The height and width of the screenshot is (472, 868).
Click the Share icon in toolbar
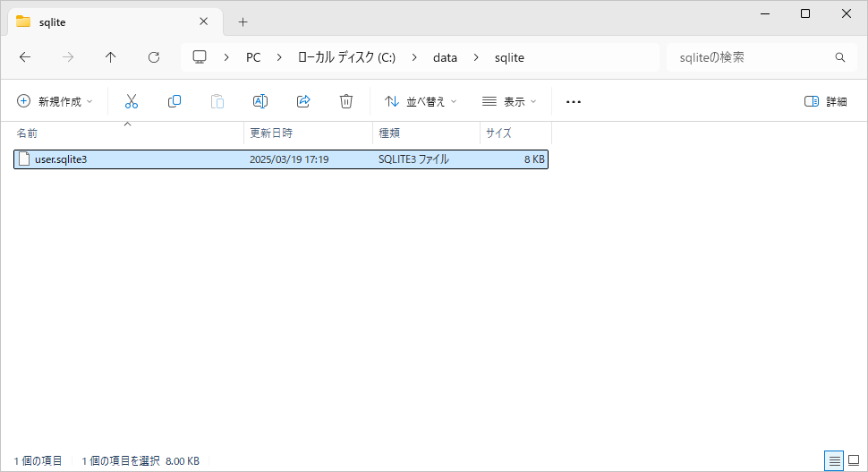(303, 101)
